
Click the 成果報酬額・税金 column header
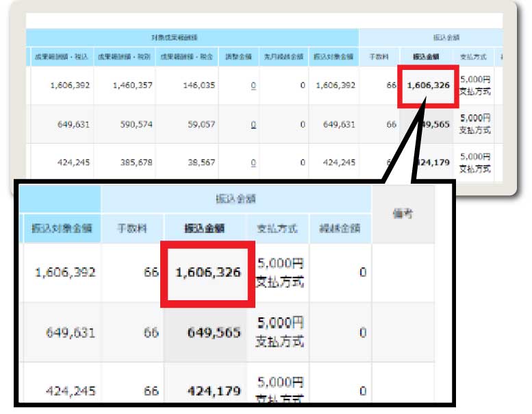[186, 57]
